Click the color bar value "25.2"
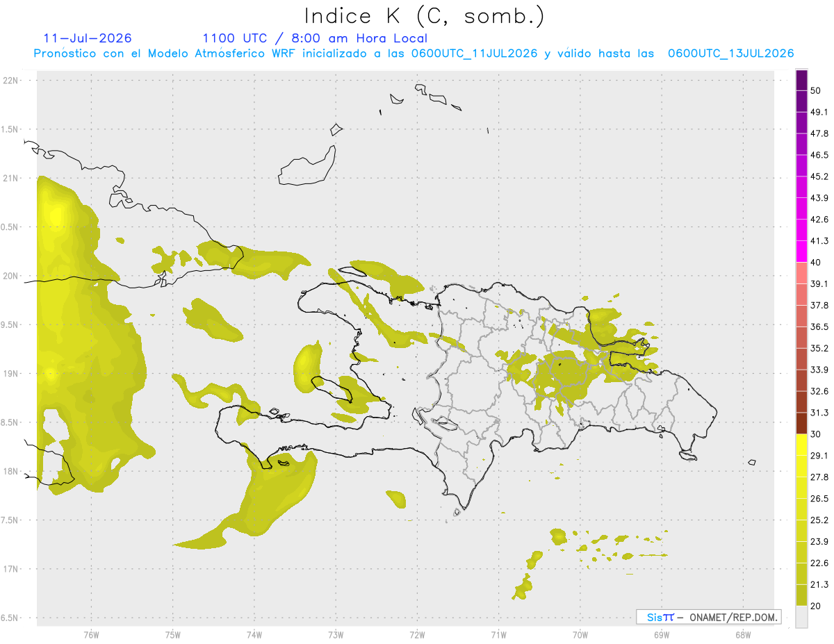The width and height of the screenshot is (834, 644). 819,520
